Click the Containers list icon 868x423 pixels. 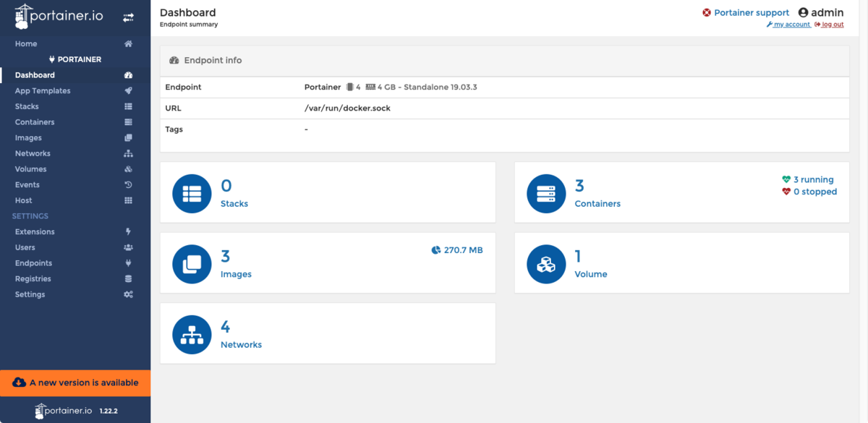tap(128, 121)
